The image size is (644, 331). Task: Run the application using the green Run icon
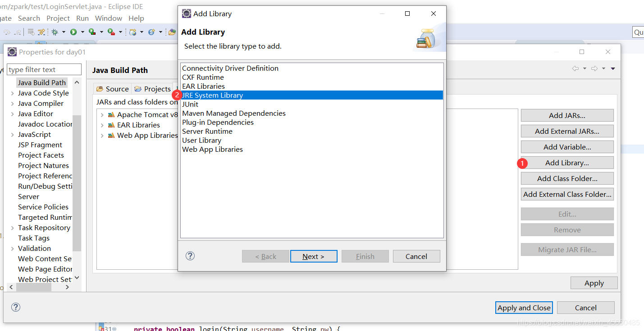pos(73,32)
